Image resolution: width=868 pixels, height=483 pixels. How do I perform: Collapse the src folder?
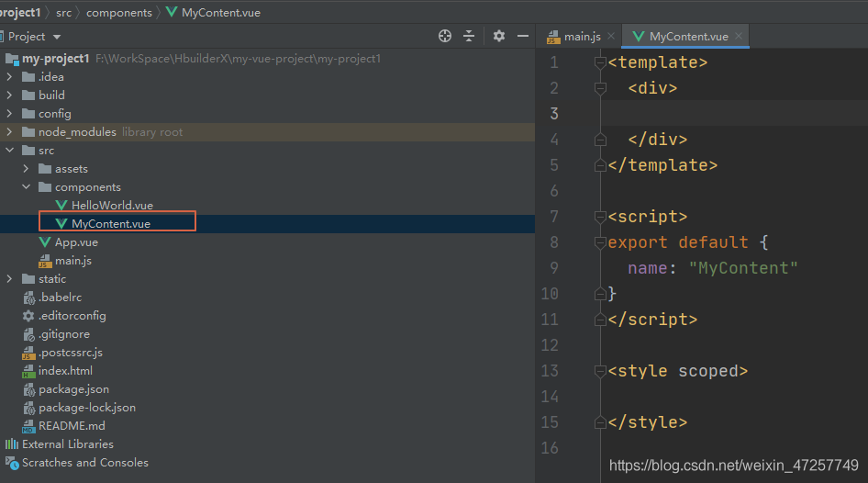tap(9, 150)
